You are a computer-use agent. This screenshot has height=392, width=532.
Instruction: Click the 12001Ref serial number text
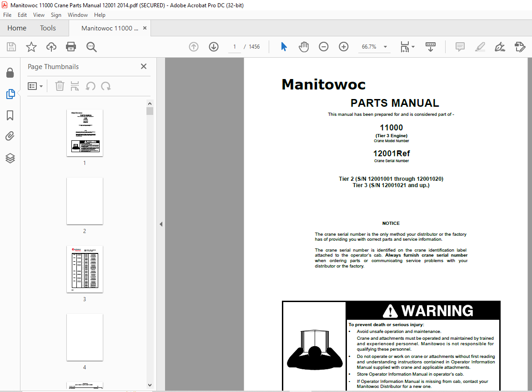(391, 154)
